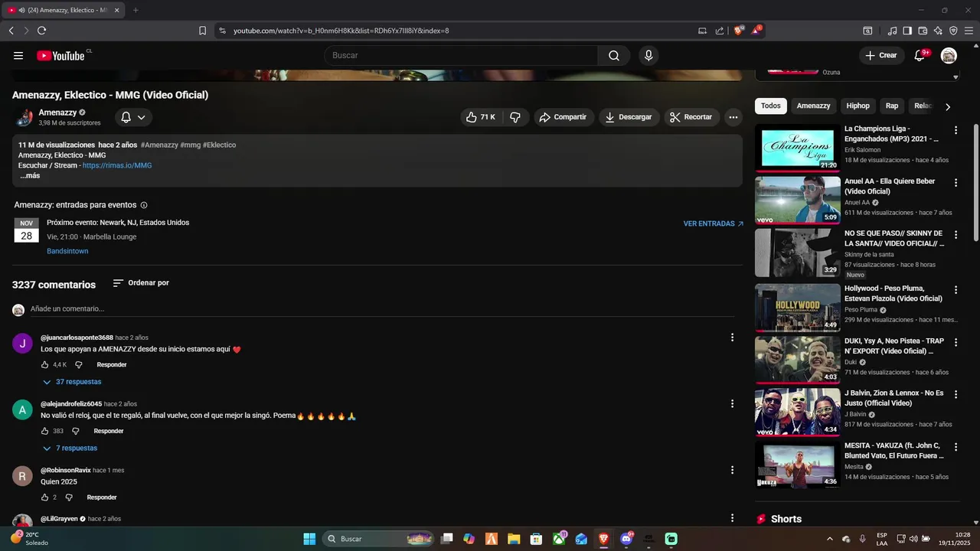The width and height of the screenshot is (980, 551).
Task: Like juancarlosaponte3688's comment
Action: pos(44,365)
